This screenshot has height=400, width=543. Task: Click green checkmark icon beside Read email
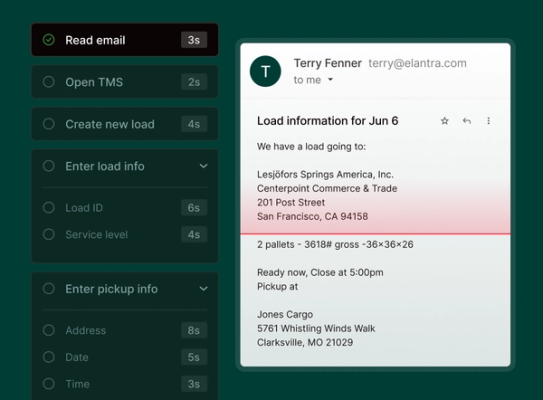(49, 40)
